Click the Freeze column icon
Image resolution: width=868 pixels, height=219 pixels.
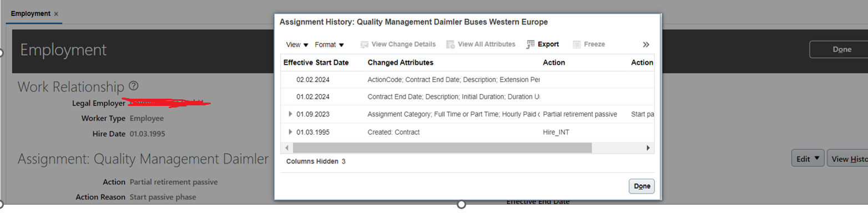click(x=577, y=44)
